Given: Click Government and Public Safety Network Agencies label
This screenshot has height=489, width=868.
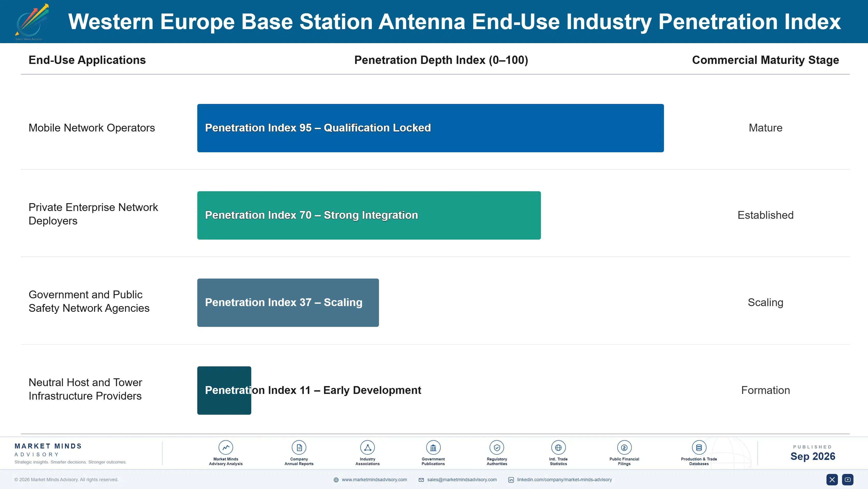Looking at the screenshot, I should point(89,301).
